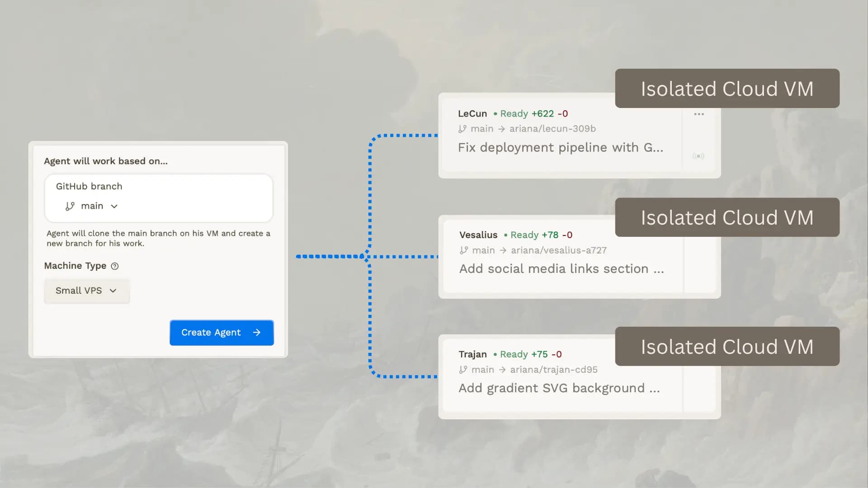Click the branch icon on Trajan card

[463, 370]
